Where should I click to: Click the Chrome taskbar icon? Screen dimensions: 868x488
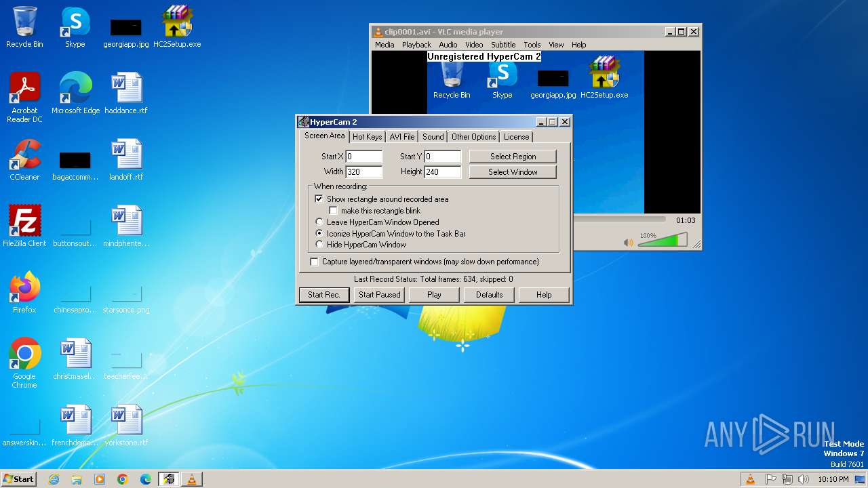coord(123,479)
